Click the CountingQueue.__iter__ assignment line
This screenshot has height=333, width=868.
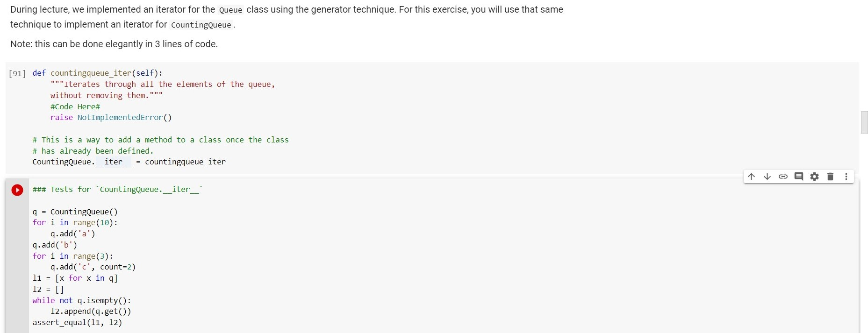click(x=129, y=162)
